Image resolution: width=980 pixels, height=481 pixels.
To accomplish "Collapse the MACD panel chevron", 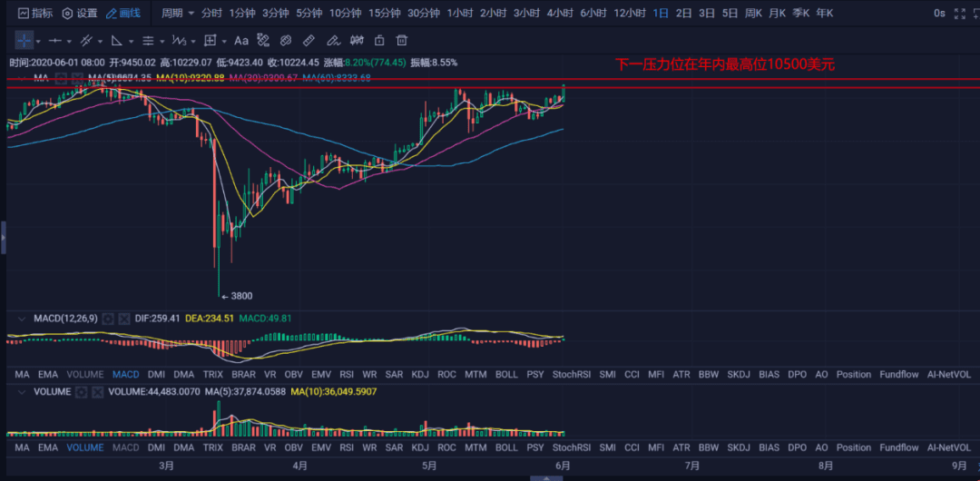I will pos(23,319).
